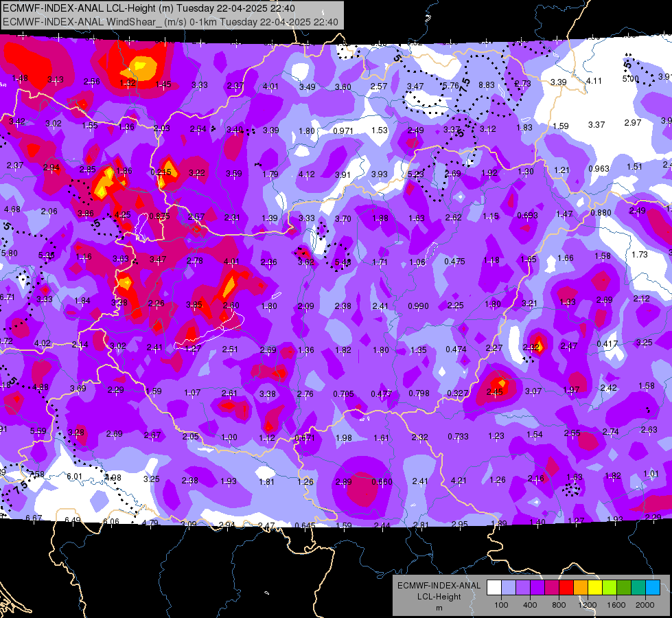Viewport: 672px width, 618px height.
Task: Click the grid value 0.875
Action: pyautogui.click(x=159, y=216)
